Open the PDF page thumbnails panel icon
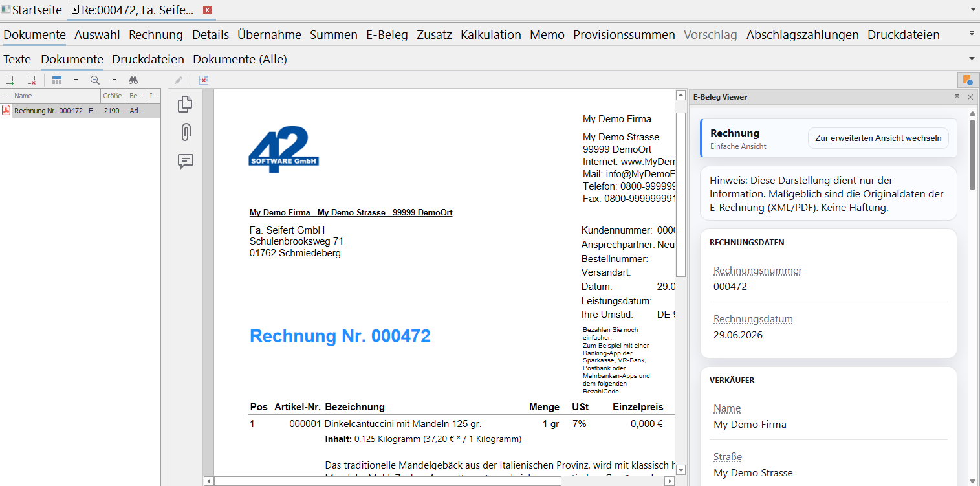The width and height of the screenshot is (980, 486). click(186, 104)
